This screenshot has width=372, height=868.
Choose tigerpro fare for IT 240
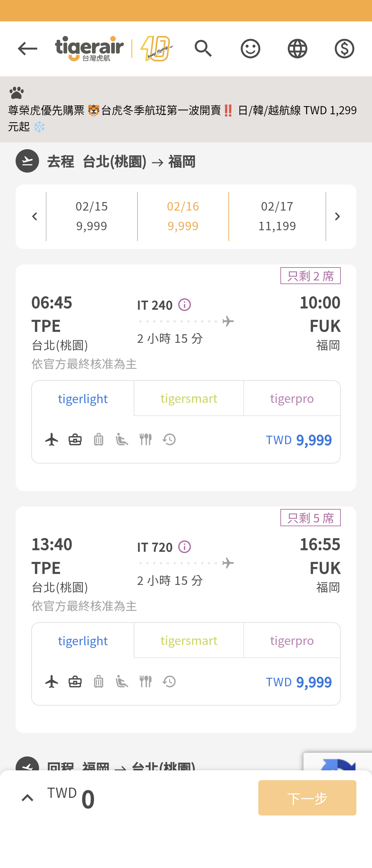click(292, 398)
